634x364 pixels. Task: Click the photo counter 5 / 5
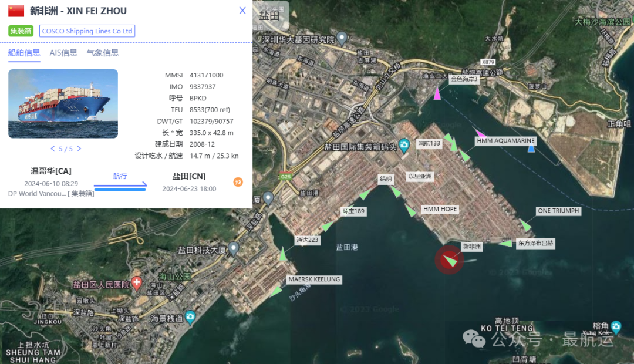tap(66, 149)
